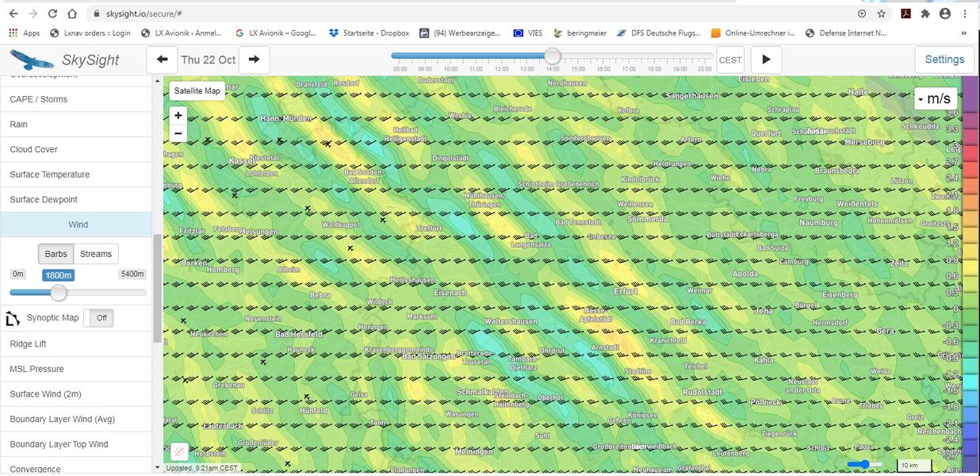Click the compass icon at map bottom-left
Viewport: 980px width, 476px height.
[180, 451]
